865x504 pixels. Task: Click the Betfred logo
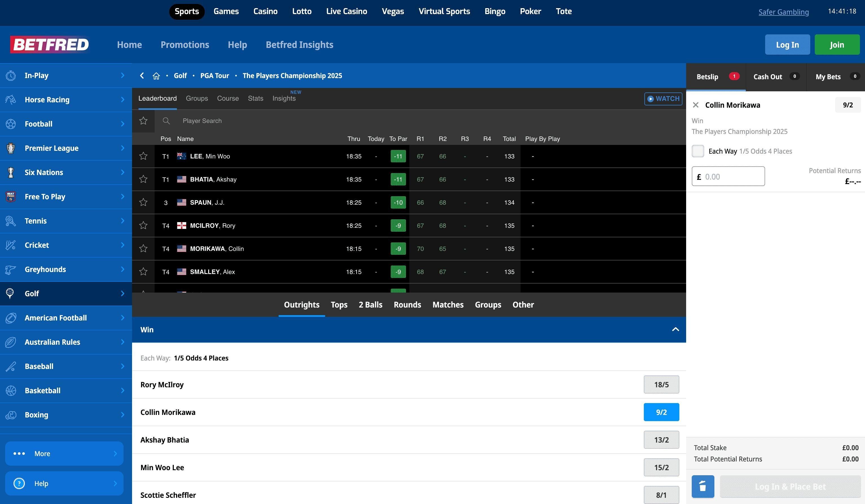(x=50, y=45)
